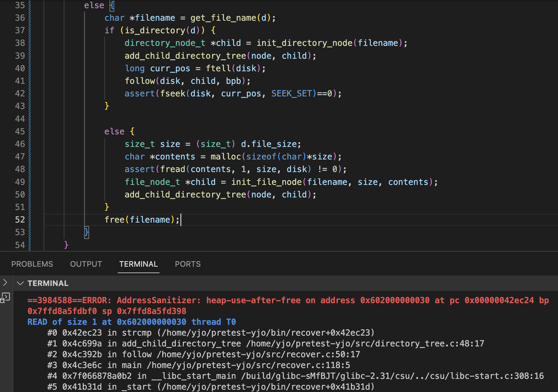
Task: Click line number 38 in the gutter
Action: [x=20, y=43]
